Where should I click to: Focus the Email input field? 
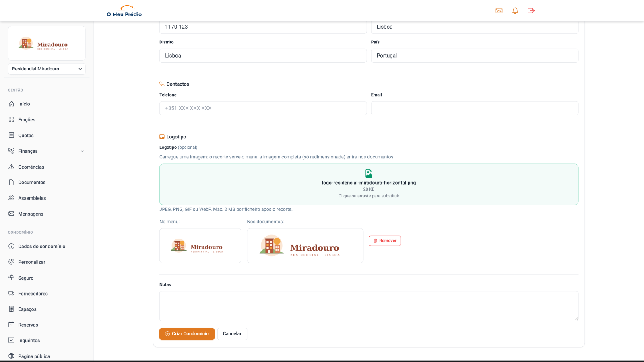475,108
